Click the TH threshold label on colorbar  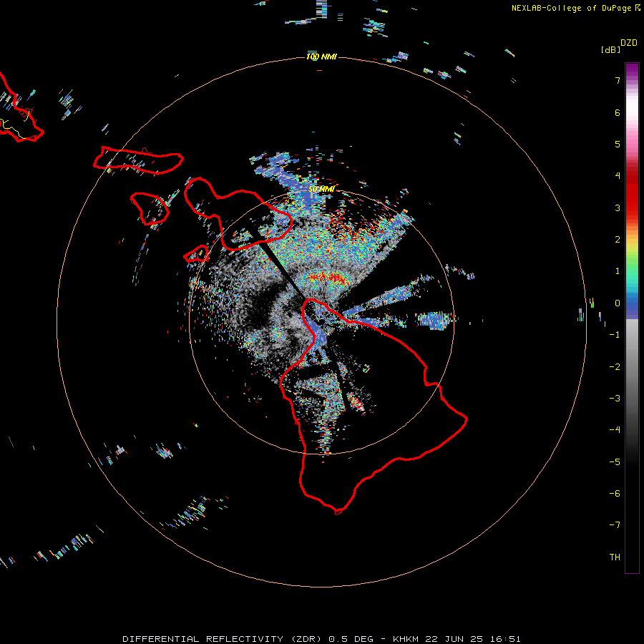click(615, 557)
